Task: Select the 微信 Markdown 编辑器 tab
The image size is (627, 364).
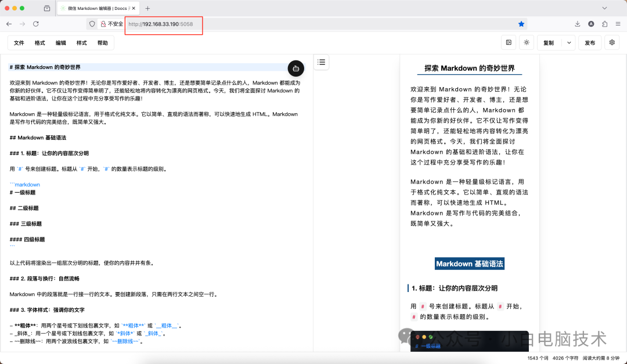Action: (98, 8)
